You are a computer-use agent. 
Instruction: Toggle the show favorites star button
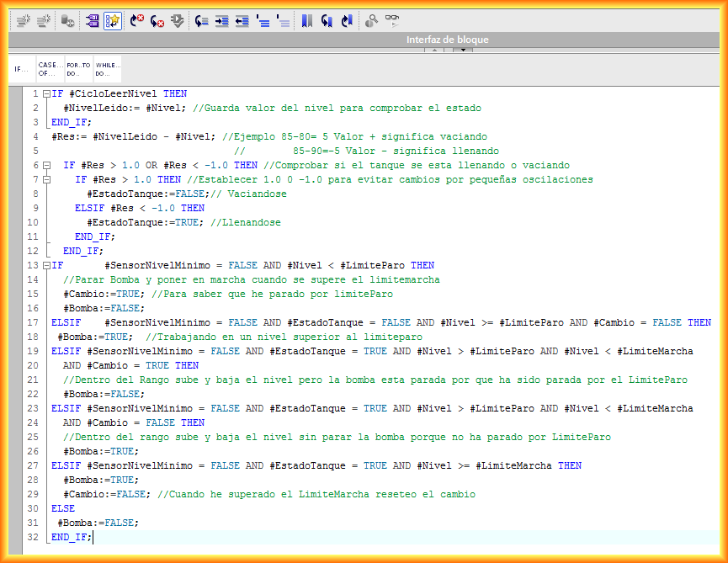pos(113,20)
